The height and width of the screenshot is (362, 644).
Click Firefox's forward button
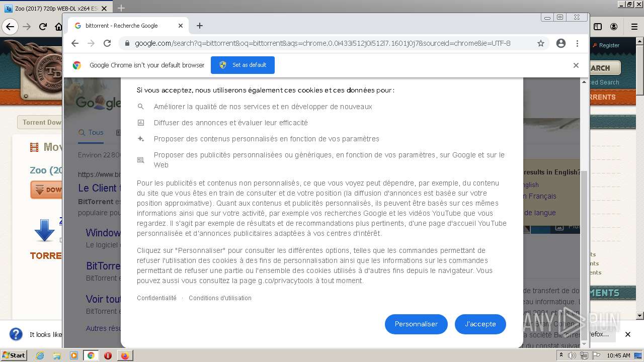tap(27, 27)
